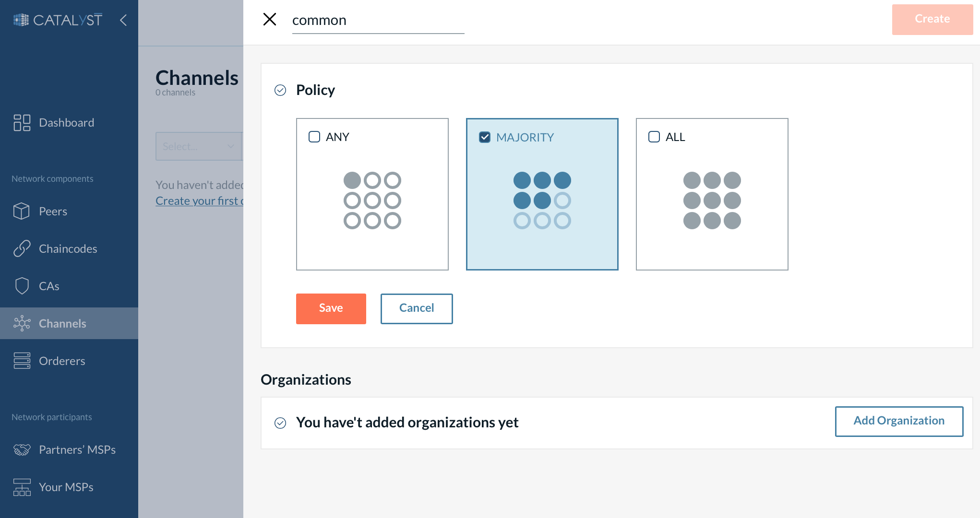Image resolution: width=980 pixels, height=518 pixels.
Task: Open the Orderers panel
Action: (61, 361)
